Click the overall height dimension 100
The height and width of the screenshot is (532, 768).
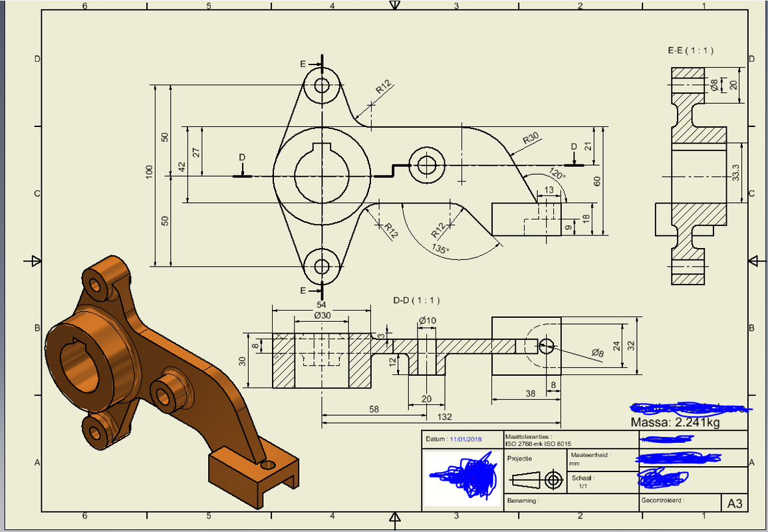150,171
